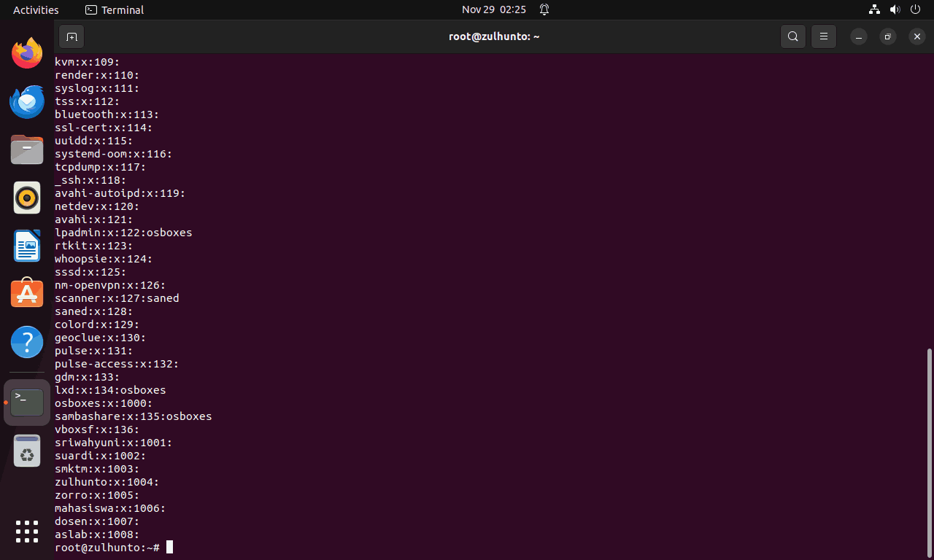Click the sssd:x:125: line
The image size is (934, 560).
[x=90, y=272]
